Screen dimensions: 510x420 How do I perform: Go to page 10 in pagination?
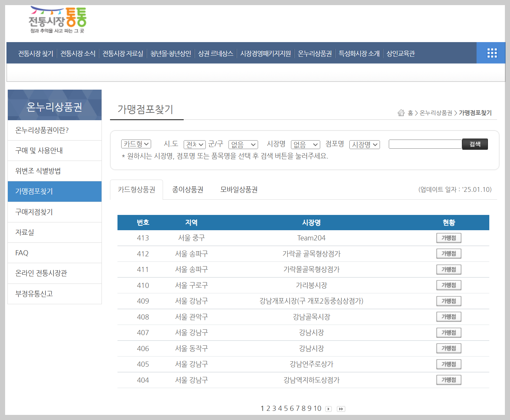[317, 408]
